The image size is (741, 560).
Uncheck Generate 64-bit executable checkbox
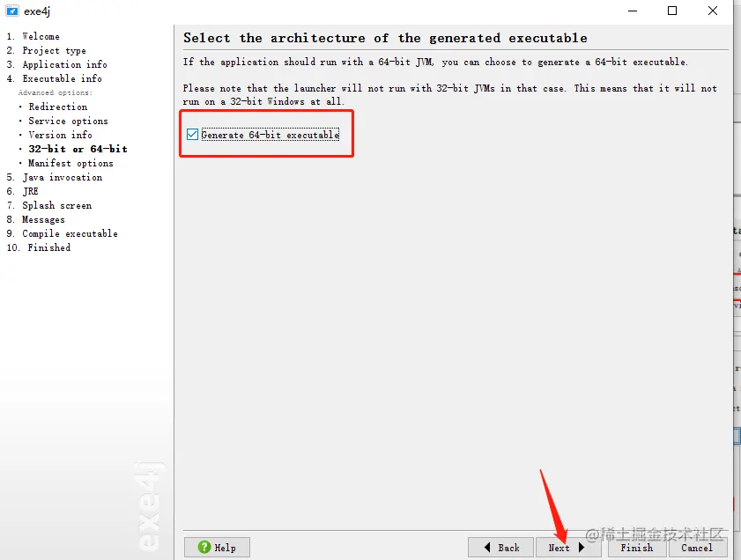[x=192, y=135]
